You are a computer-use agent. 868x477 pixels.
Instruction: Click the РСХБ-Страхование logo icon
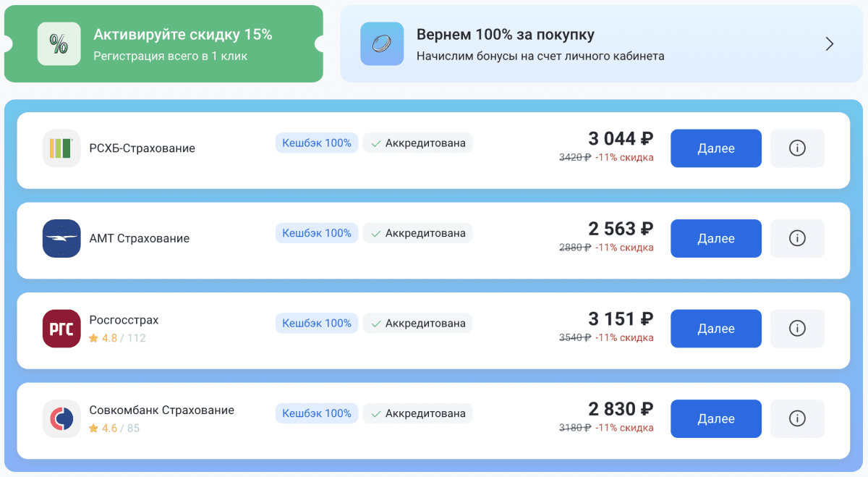61,148
